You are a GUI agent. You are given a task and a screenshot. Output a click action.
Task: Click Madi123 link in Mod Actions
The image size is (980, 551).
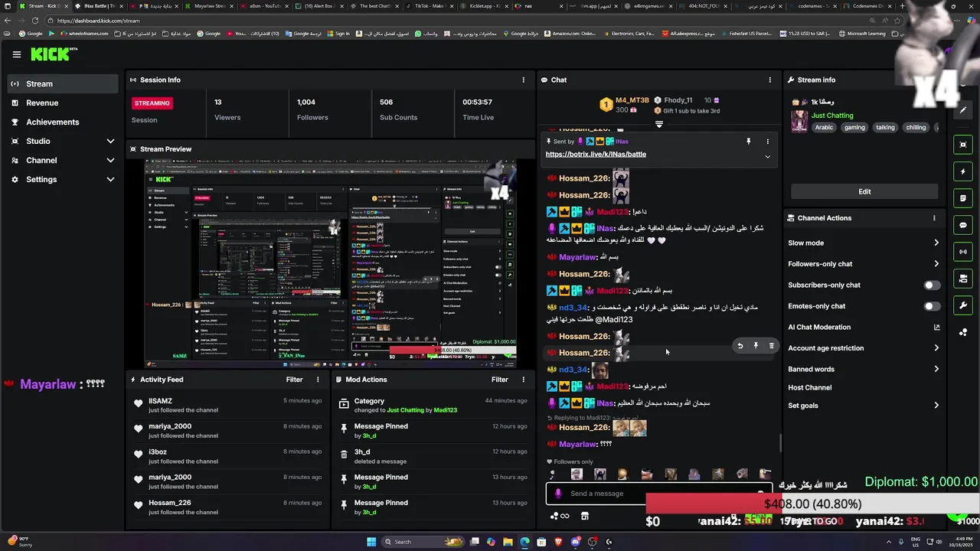click(446, 410)
